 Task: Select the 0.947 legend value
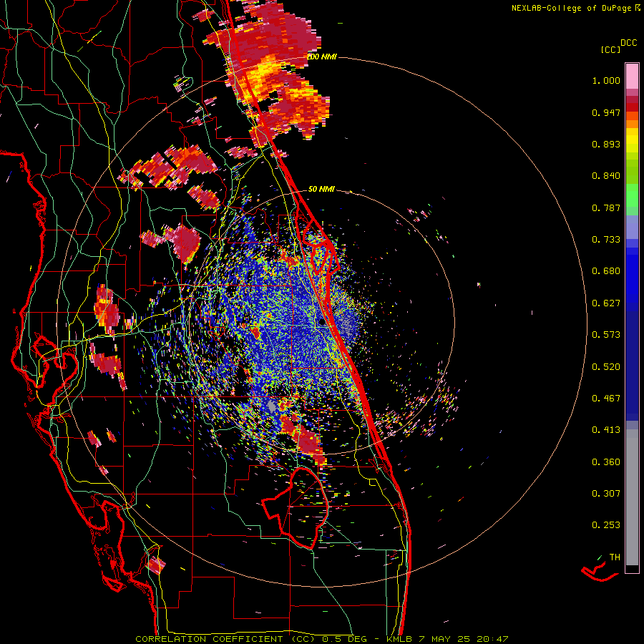pyautogui.click(x=606, y=112)
